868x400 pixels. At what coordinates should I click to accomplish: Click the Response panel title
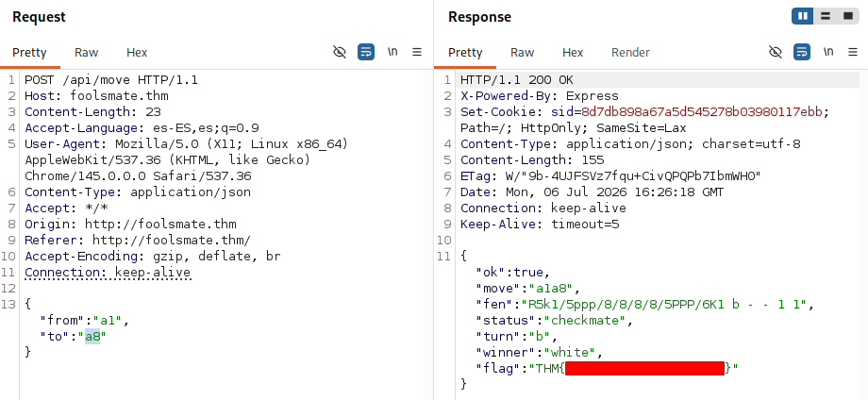click(x=479, y=17)
